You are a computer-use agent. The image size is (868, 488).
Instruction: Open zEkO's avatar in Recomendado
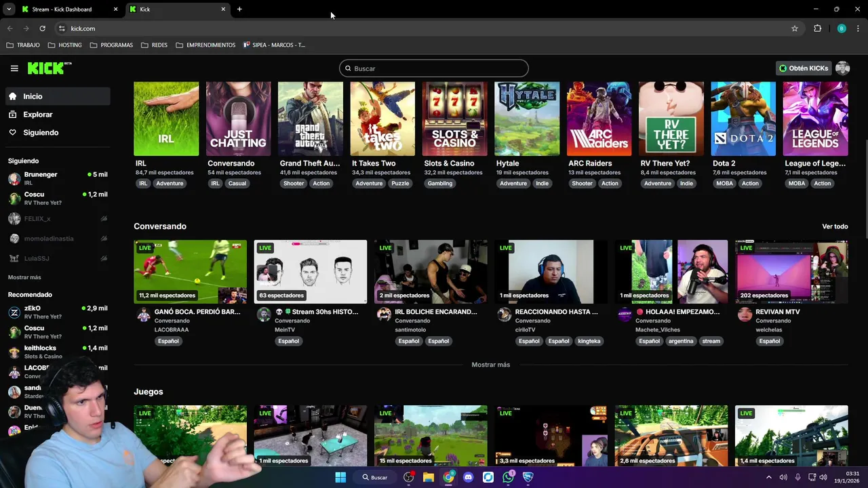point(14,312)
